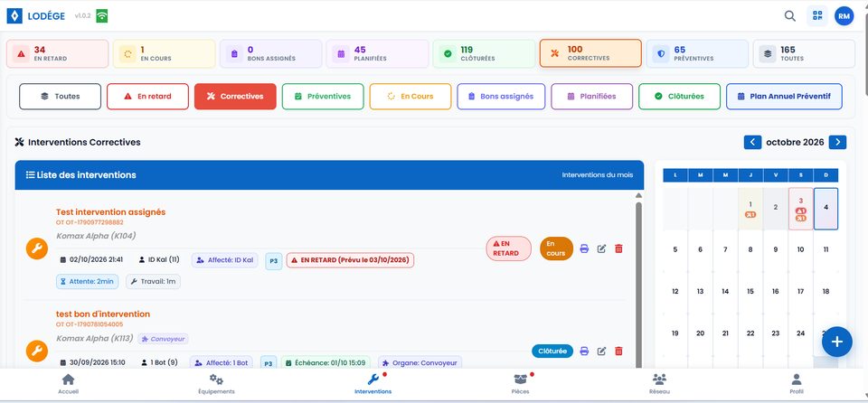The width and height of the screenshot is (868, 403).
Task: Print the Test intervention assignés order
Action: pos(584,248)
